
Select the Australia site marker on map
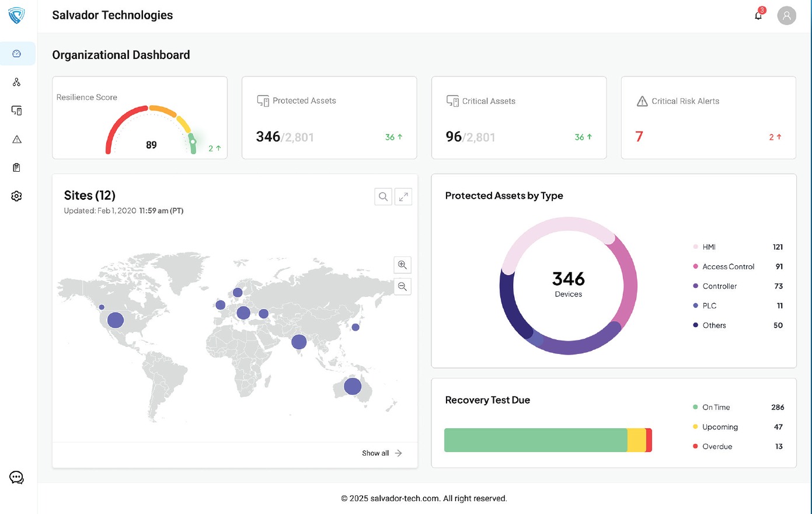coord(353,386)
